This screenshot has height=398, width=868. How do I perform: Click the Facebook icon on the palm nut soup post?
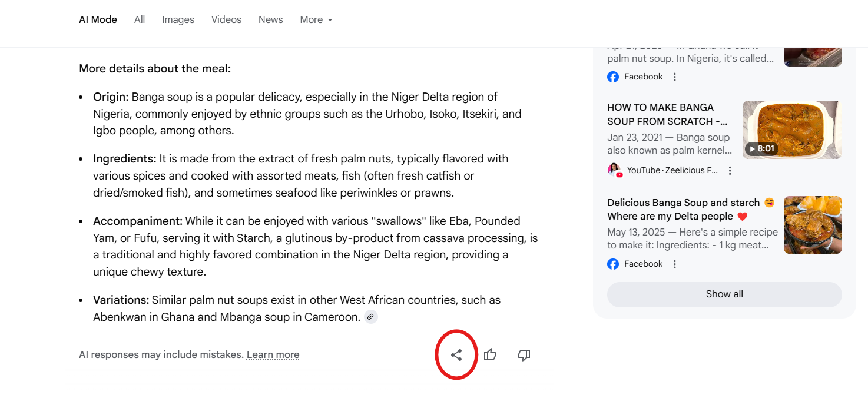612,76
